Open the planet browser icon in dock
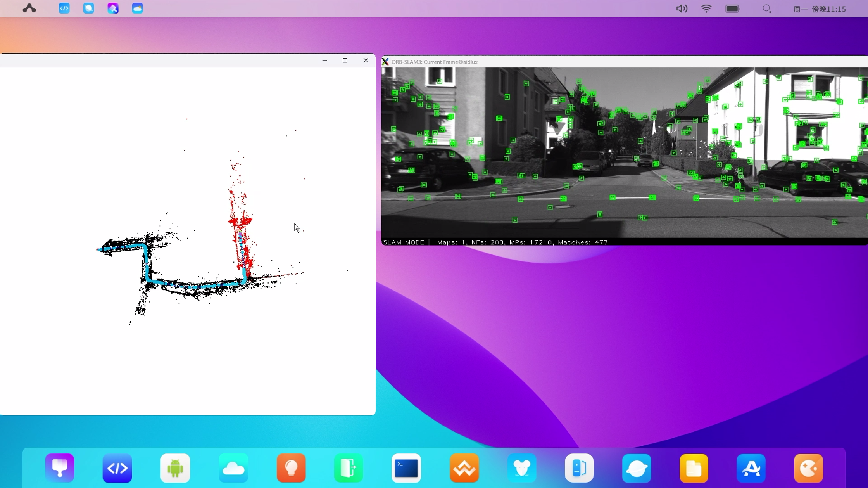 click(637, 468)
